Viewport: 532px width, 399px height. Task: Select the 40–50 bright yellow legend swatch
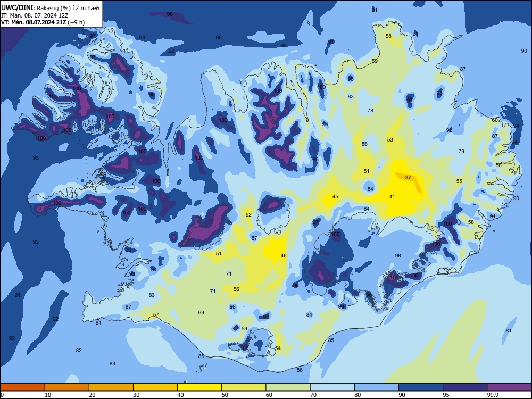199,387
